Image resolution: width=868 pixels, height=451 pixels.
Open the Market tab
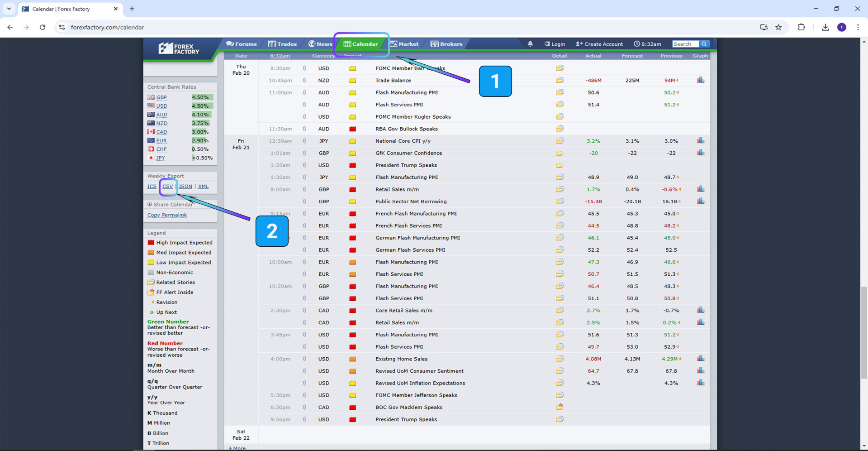pos(404,44)
